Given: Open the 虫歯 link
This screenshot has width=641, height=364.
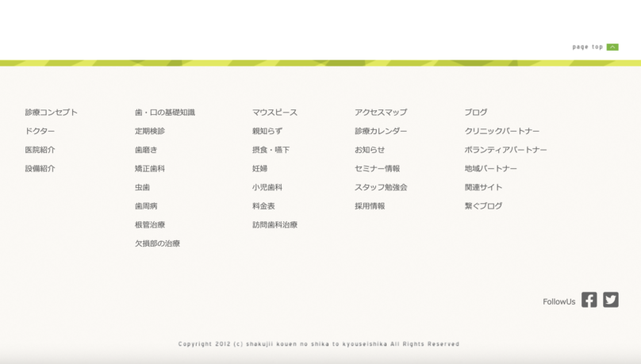Looking at the screenshot, I should (x=142, y=187).
